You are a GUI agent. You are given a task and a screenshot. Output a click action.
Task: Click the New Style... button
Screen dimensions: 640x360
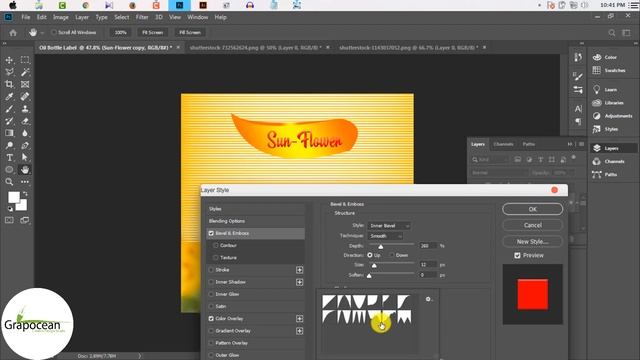coord(533,242)
